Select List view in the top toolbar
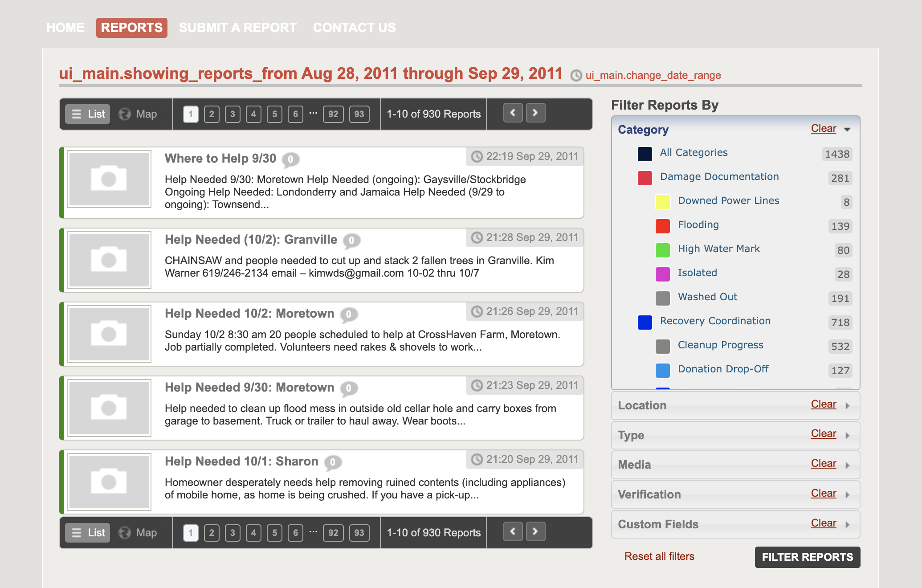Image resolution: width=922 pixels, height=588 pixels. tap(88, 114)
